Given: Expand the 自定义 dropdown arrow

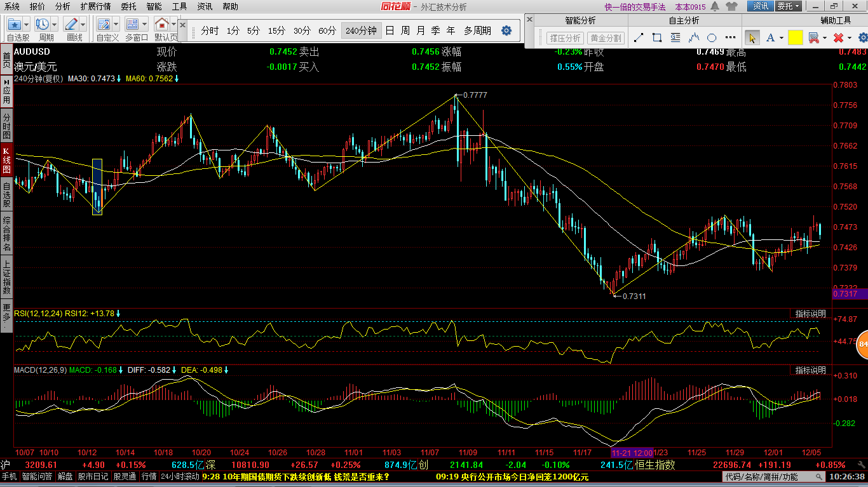Looking at the screenshot, I should (116, 25).
